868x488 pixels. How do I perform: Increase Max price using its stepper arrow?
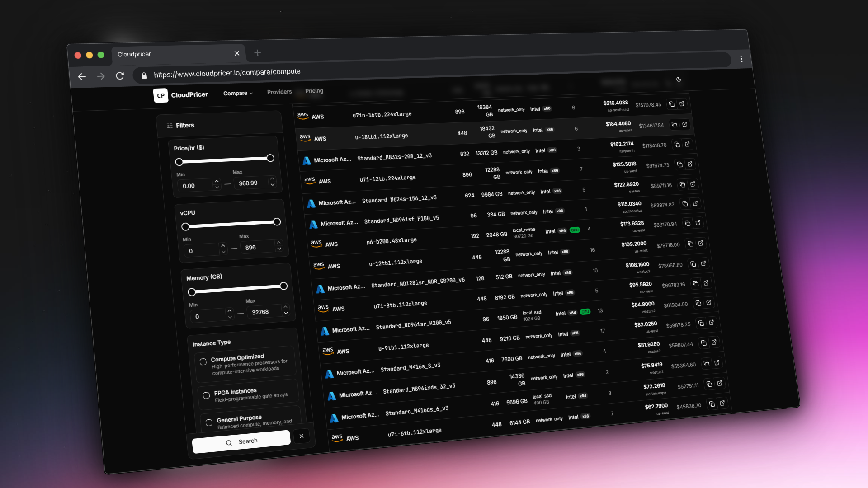[272, 179]
